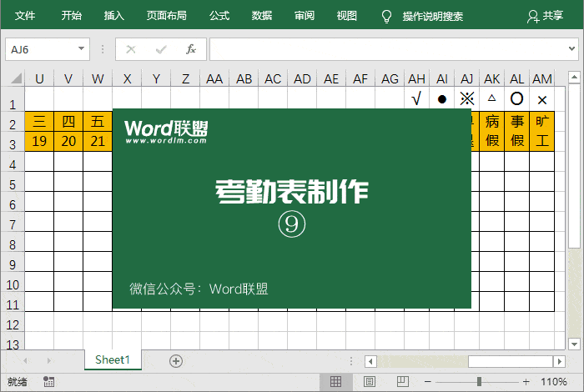
Task: Click the cell containing 三
Action: [x=39, y=122]
